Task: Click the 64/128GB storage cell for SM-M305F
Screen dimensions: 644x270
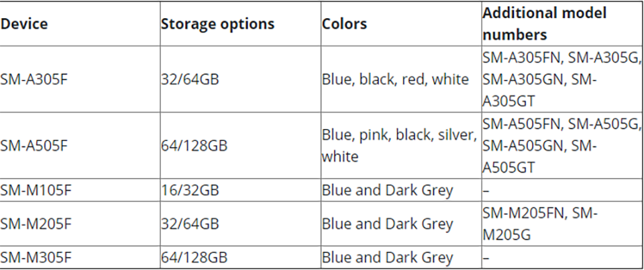Action: [241, 258]
